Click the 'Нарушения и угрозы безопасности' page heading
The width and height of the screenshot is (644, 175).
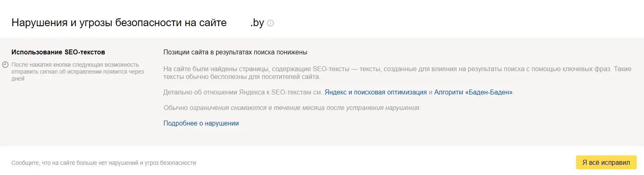(119, 23)
